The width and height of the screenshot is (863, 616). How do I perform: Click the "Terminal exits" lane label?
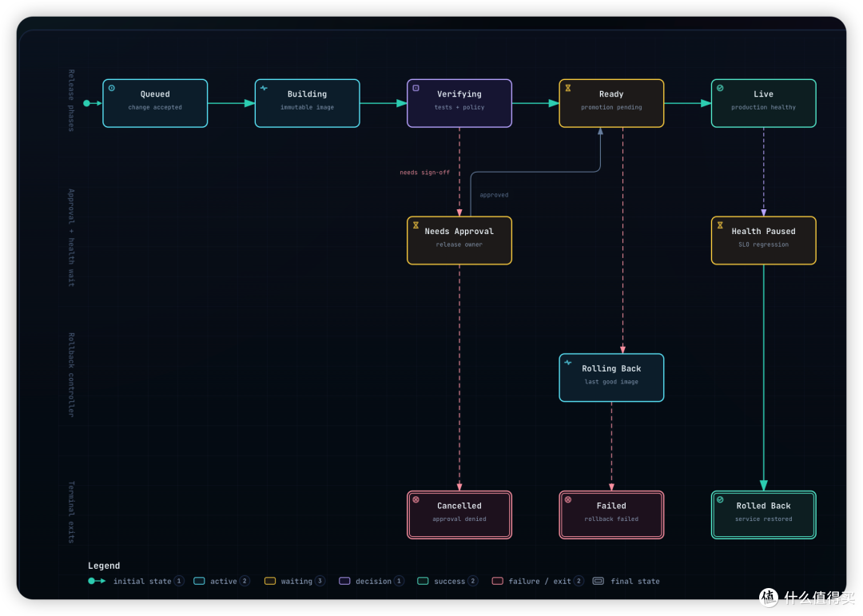(x=72, y=512)
